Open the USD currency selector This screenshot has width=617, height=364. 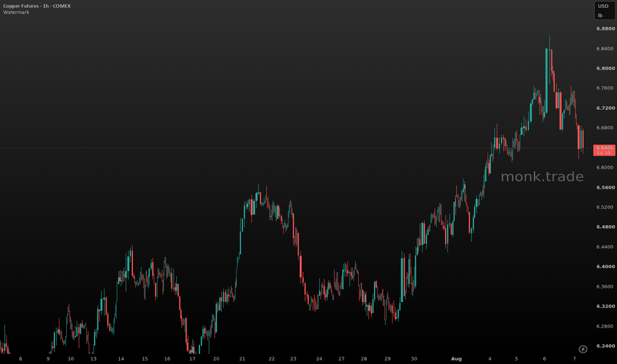point(603,6)
